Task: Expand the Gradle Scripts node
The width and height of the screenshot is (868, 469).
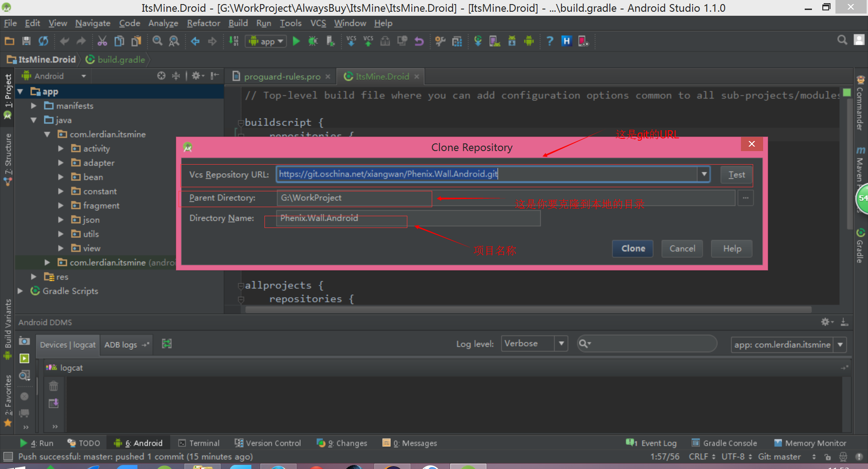Action: pos(20,291)
